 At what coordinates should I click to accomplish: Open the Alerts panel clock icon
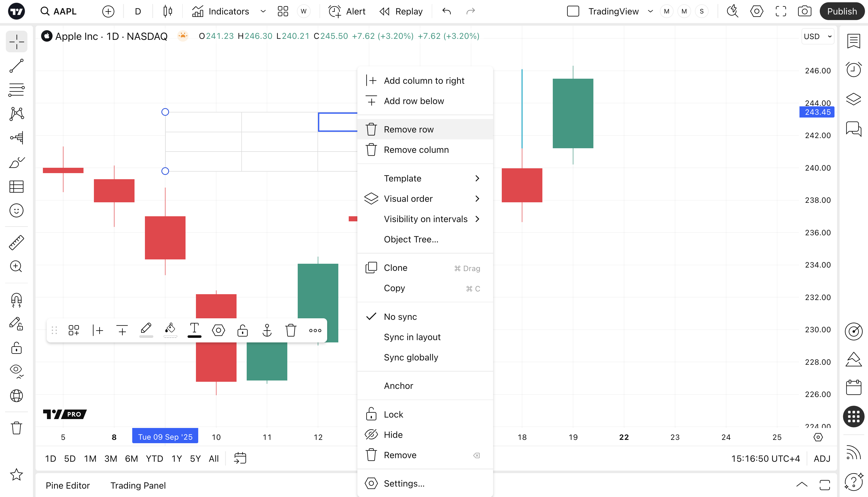853,70
